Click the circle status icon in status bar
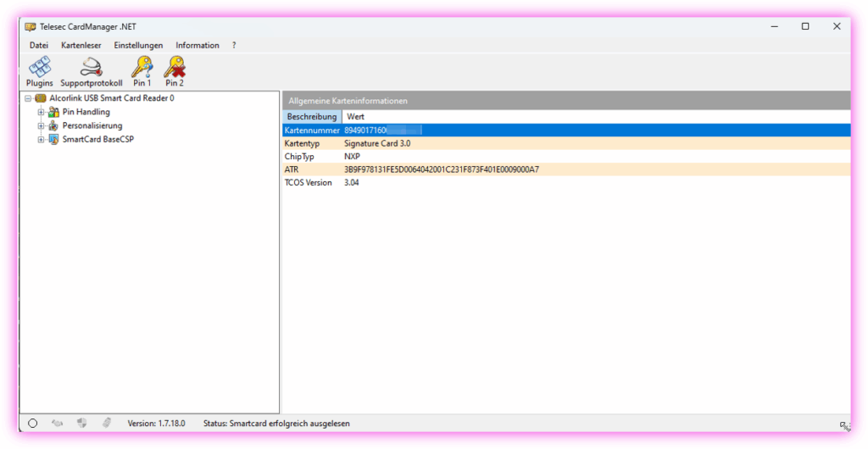868x449 pixels. [x=32, y=423]
